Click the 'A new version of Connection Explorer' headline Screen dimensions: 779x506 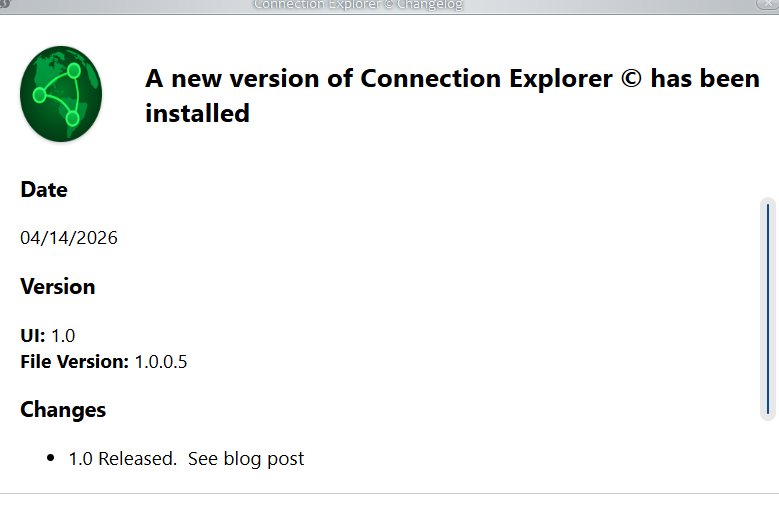coord(379,79)
